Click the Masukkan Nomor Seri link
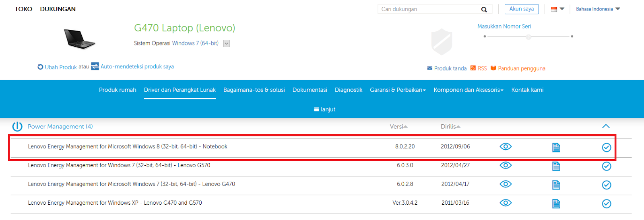The width and height of the screenshot is (644, 220). tap(504, 26)
